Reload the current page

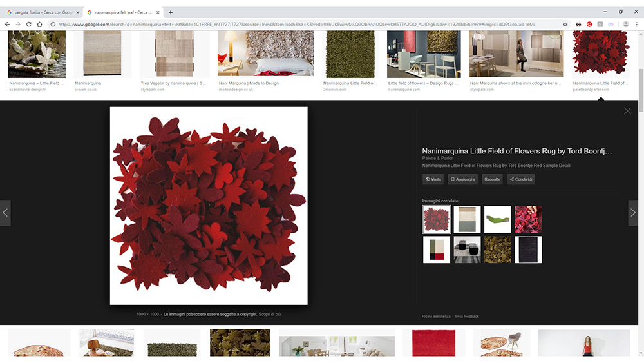pos(29,25)
